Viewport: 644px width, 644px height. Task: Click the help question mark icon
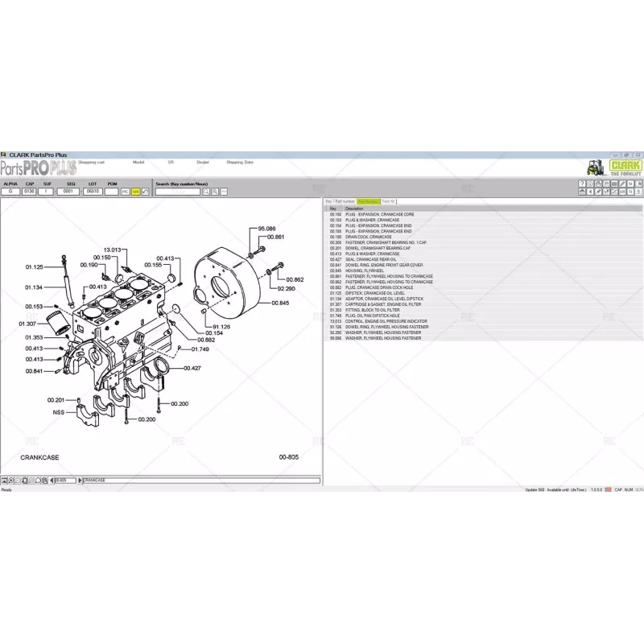point(583,184)
